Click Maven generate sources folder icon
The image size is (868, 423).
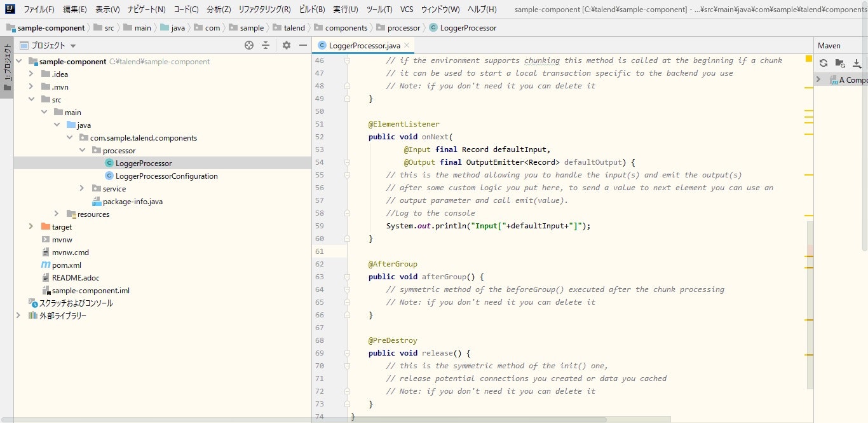pyautogui.click(x=840, y=63)
